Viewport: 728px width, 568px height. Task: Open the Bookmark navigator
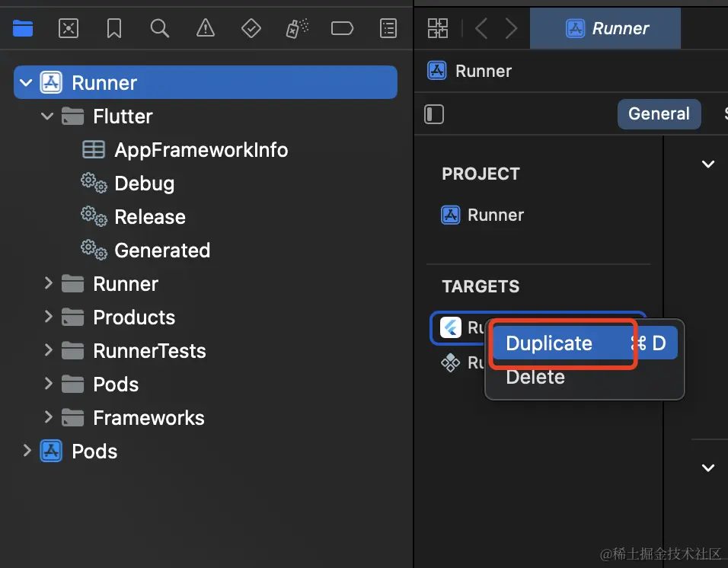tap(113, 28)
